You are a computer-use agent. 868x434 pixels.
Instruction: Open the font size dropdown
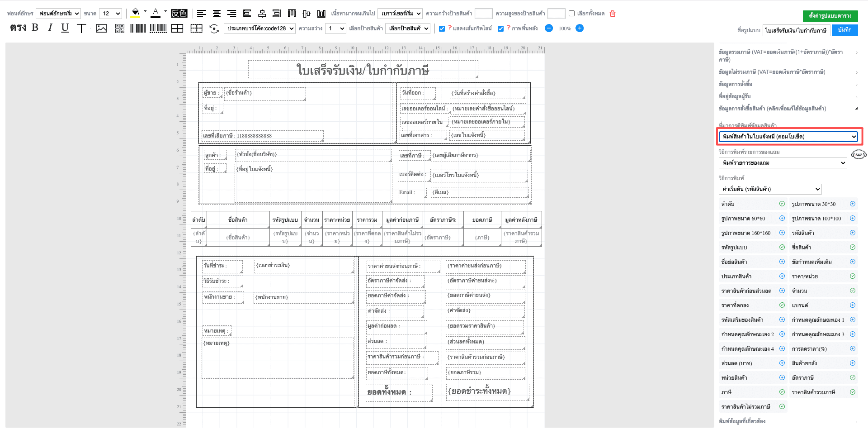111,14
